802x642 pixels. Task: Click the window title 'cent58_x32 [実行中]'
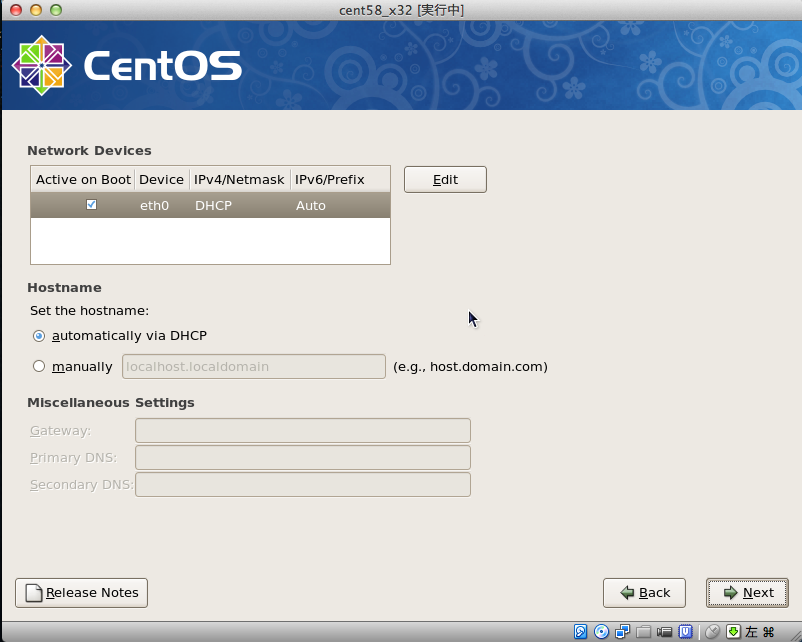[402, 10]
